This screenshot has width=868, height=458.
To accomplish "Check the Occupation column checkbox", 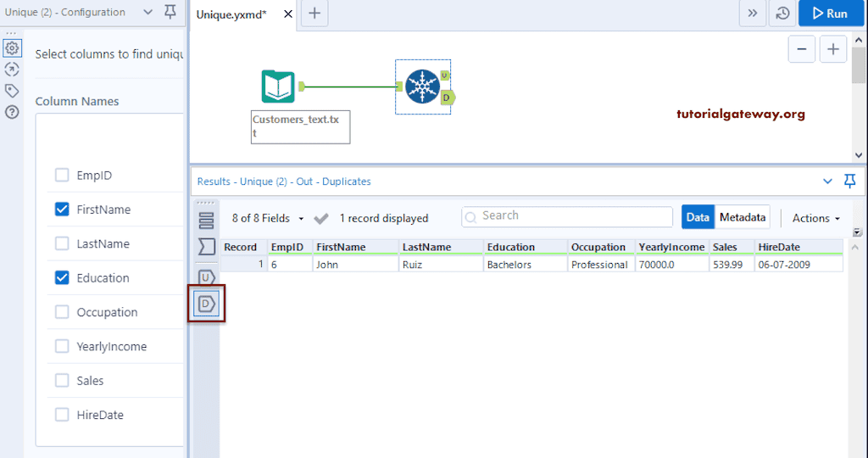I will (x=62, y=312).
